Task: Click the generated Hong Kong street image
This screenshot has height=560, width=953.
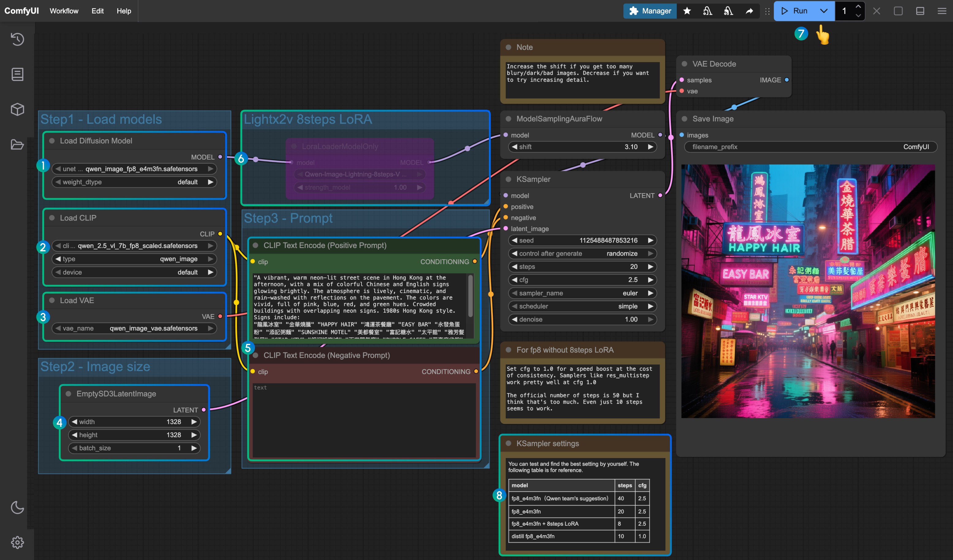Action: tap(808, 291)
